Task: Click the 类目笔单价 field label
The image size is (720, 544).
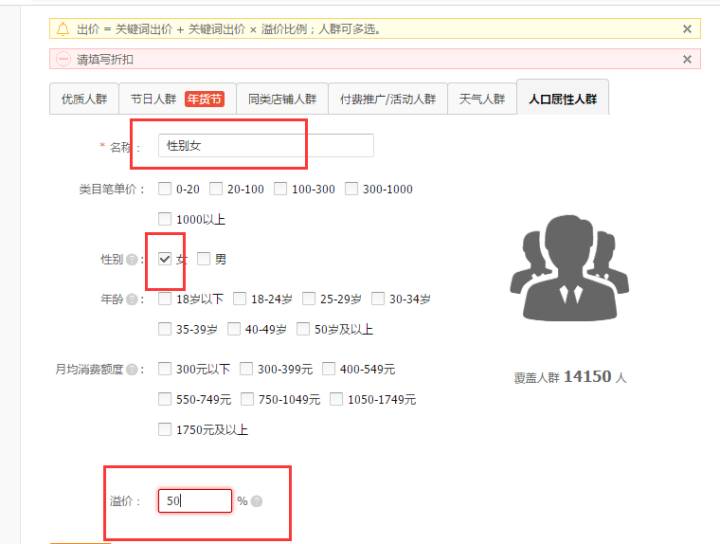Action: [x=112, y=189]
